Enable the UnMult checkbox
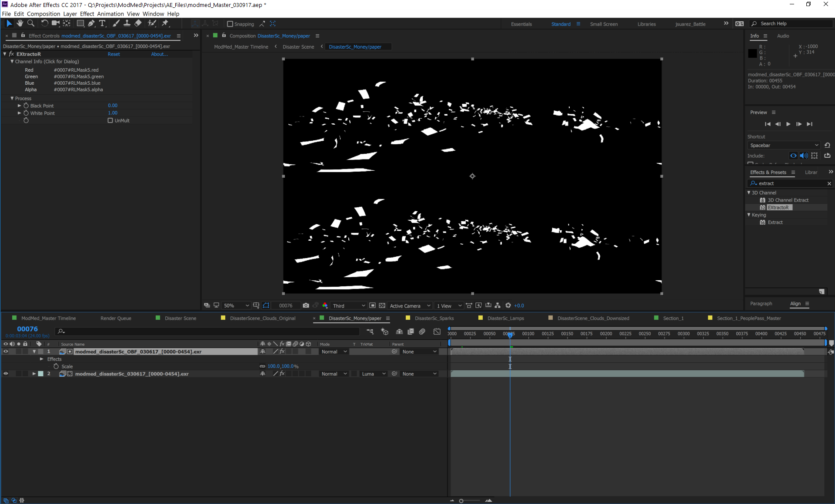The image size is (835, 504). [110, 120]
